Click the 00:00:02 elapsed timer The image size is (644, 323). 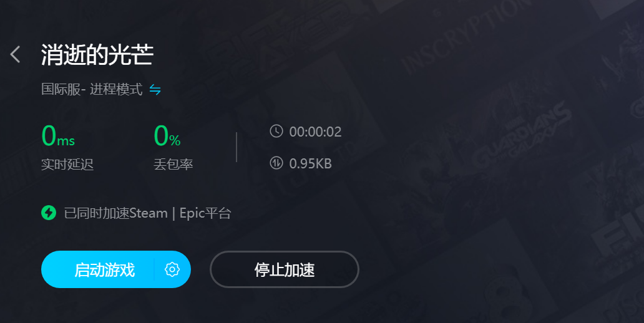[x=315, y=132]
